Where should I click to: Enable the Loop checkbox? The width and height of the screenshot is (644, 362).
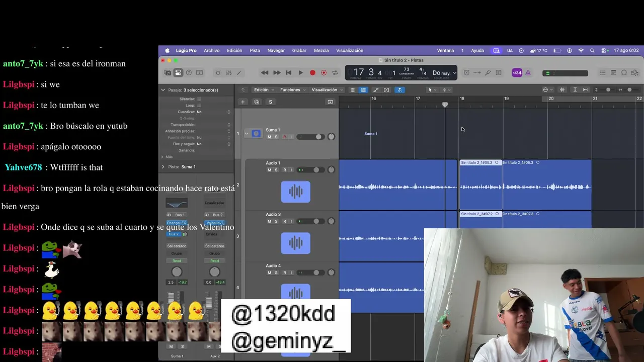click(199, 106)
